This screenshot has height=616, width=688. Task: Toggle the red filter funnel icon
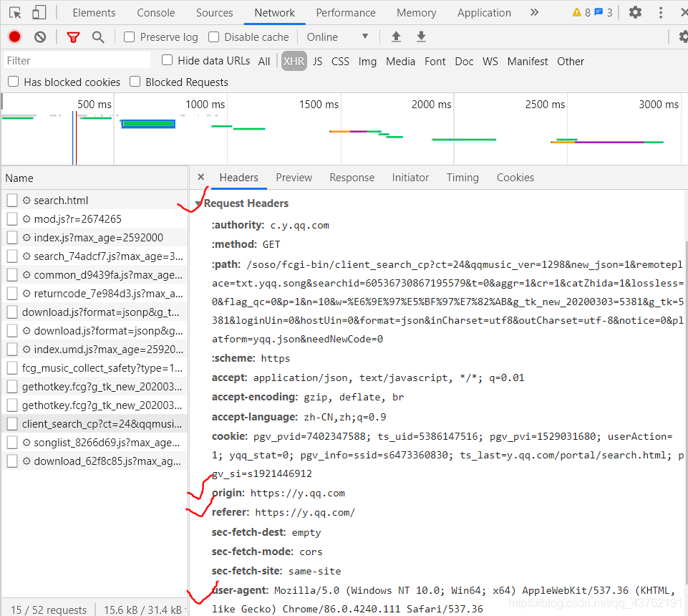click(73, 37)
